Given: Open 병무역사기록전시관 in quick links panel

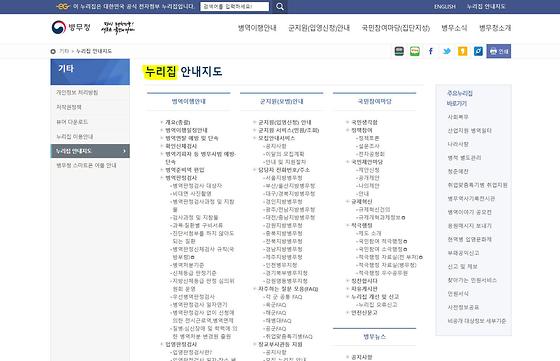Looking at the screenshot, I should point(471,199).
